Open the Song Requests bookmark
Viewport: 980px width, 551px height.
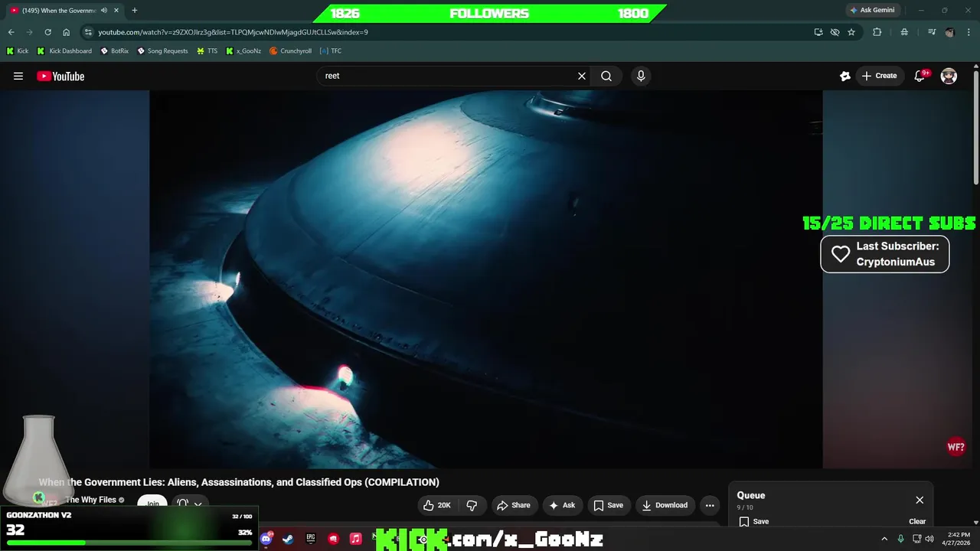coord(162,51)
